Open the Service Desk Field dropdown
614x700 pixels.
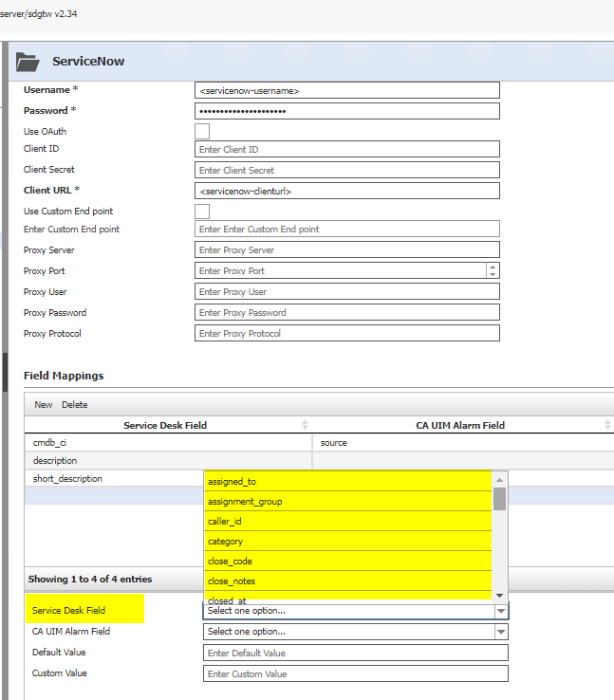click(x=356, y=611)
